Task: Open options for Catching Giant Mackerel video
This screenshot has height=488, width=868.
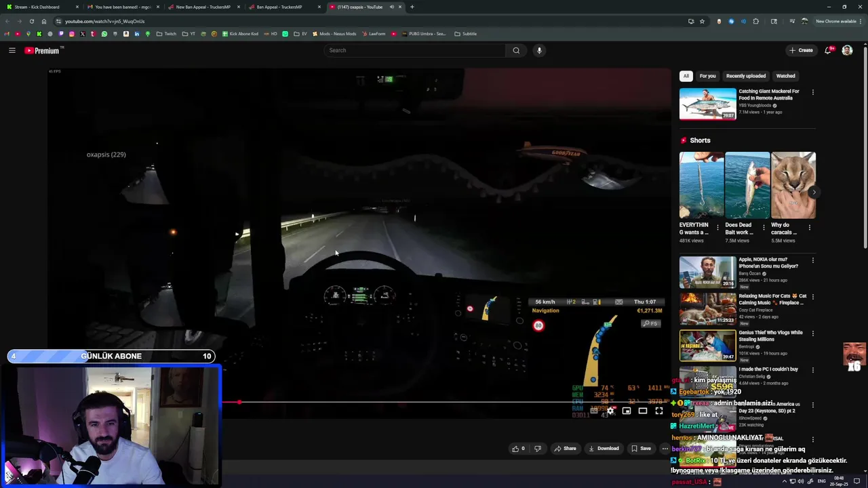Action: tap(812, 92)
